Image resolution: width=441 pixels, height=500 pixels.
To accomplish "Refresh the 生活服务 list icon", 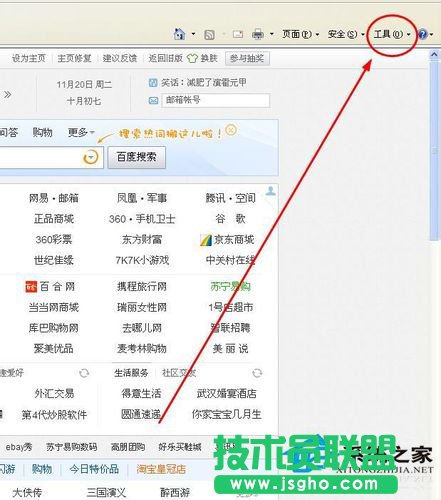I will (257, 373).
